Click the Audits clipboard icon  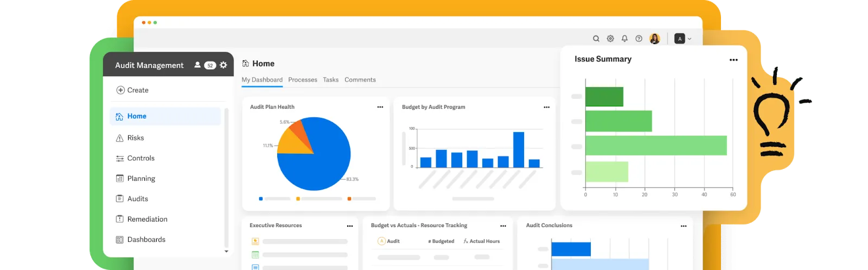120,199
